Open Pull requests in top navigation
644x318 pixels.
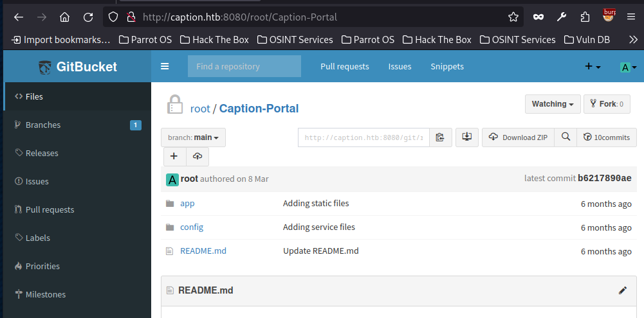(345, 67)
